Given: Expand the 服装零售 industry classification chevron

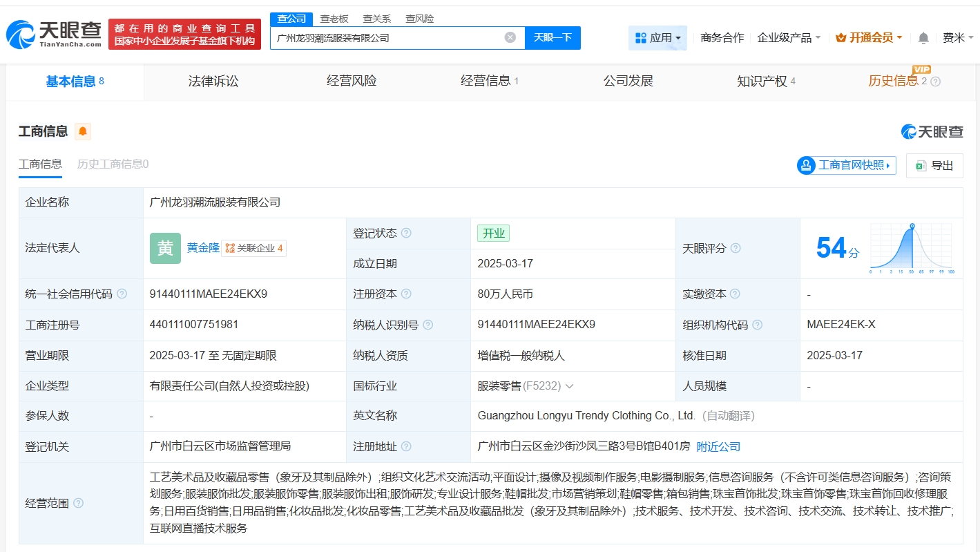Looking at the screenshot, I should (569, 386).
